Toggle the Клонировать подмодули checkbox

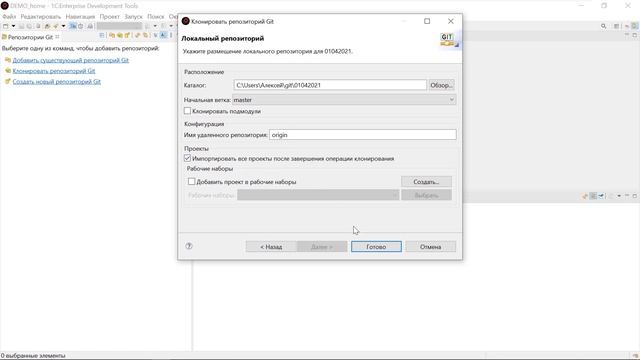tap(187, 111)
